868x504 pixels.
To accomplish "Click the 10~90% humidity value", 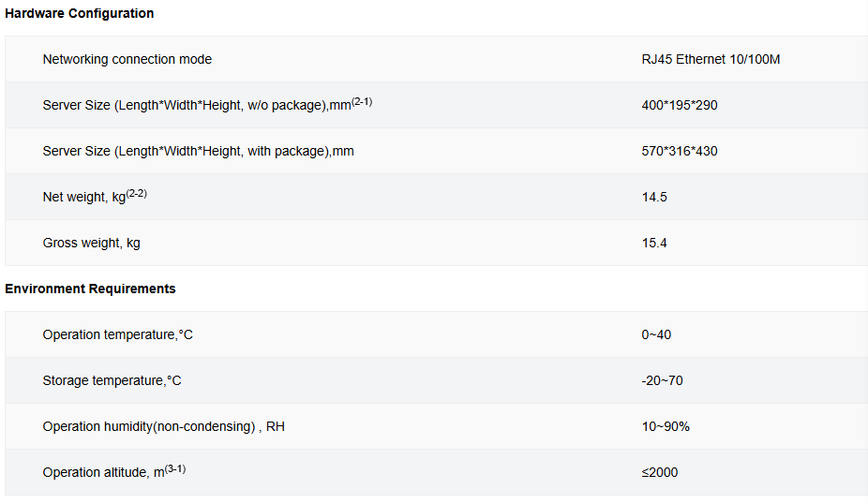I will point(666,426).
